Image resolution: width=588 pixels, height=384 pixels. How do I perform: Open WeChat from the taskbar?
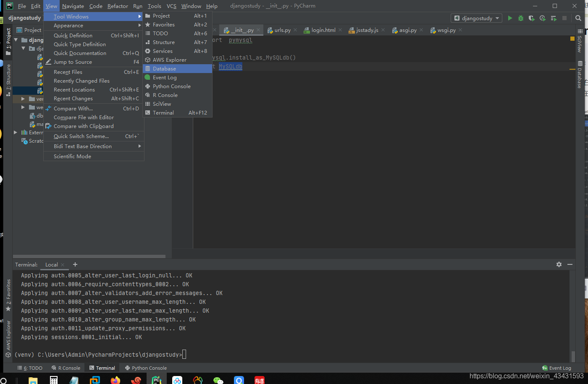coord(218,380)
